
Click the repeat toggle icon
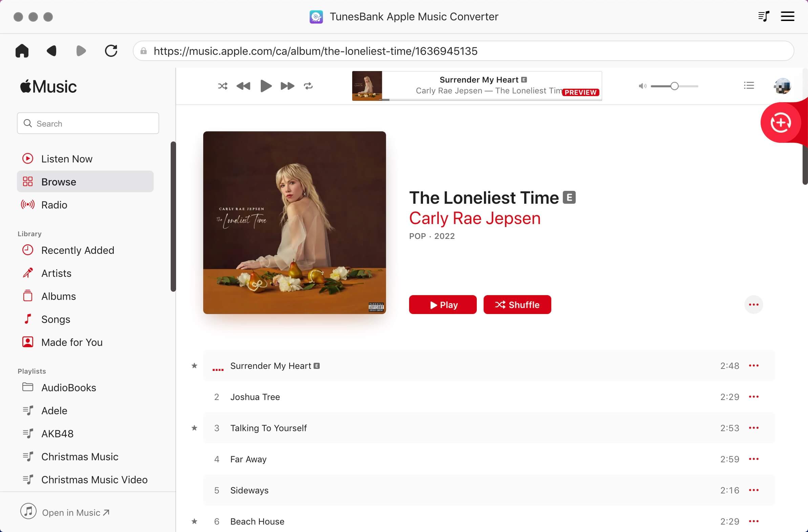tap(308, 86)
